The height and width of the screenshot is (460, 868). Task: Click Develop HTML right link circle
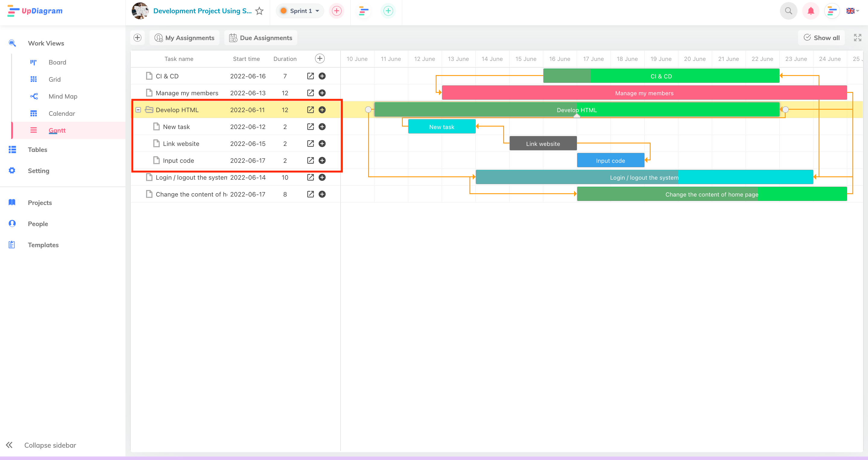pyautogui.click(x=785, y=109)
